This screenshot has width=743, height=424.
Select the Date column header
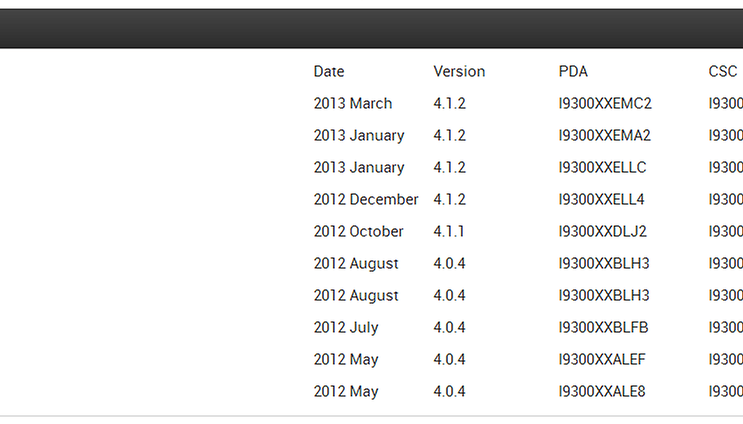(329, 72)
